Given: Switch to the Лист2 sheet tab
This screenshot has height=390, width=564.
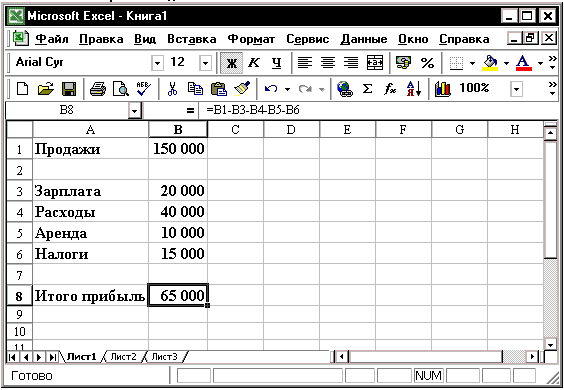Looking at the screenshot, I should point(123,357).
